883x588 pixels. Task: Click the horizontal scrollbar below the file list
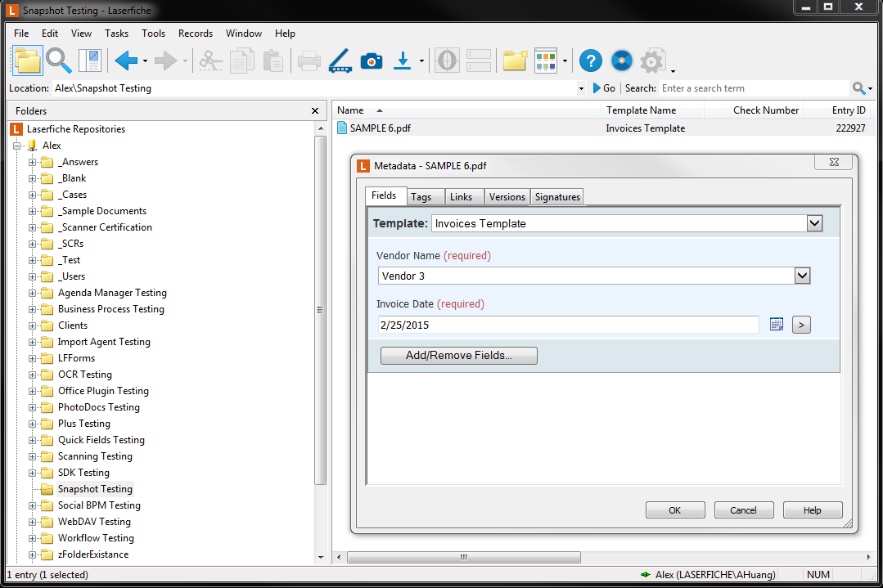tap(464, 557)
